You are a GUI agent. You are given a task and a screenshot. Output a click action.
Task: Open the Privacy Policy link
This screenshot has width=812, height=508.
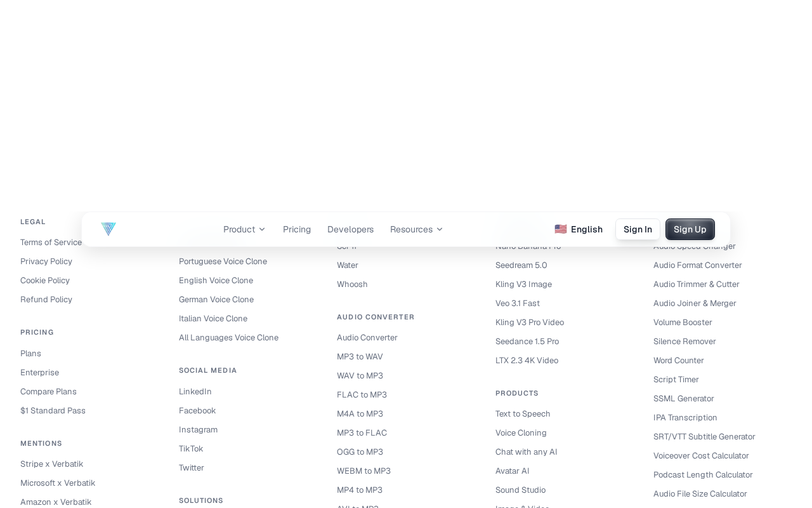[x=46, y=262]
